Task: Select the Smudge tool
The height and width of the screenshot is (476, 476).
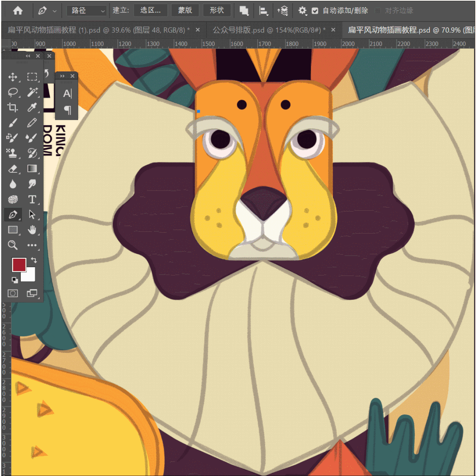Action: pos(32,184)
